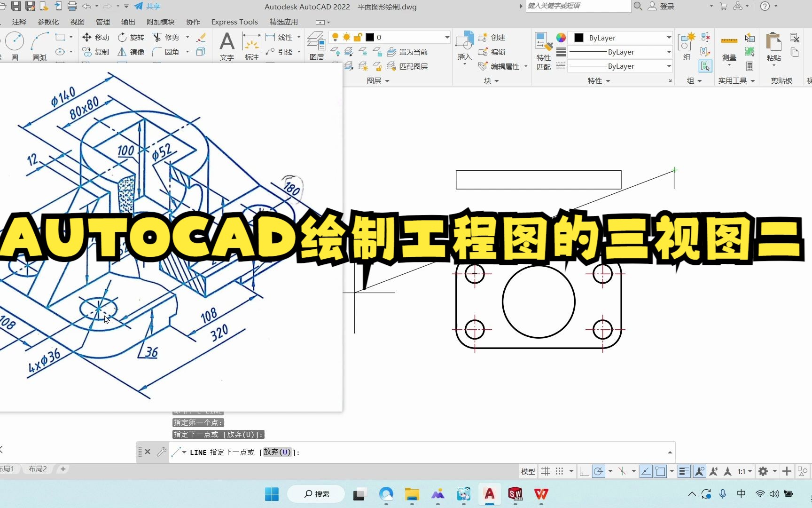
Task: Select the Linear (线性) dimension tool
Action: 279,37
